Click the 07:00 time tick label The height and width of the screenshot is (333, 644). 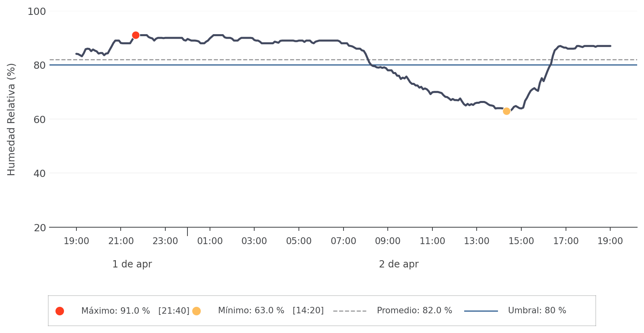click(343, 241)
